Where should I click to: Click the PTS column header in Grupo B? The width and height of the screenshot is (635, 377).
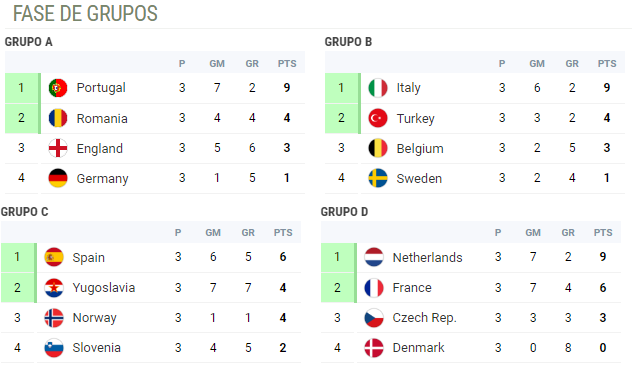[x=607, y=64]
